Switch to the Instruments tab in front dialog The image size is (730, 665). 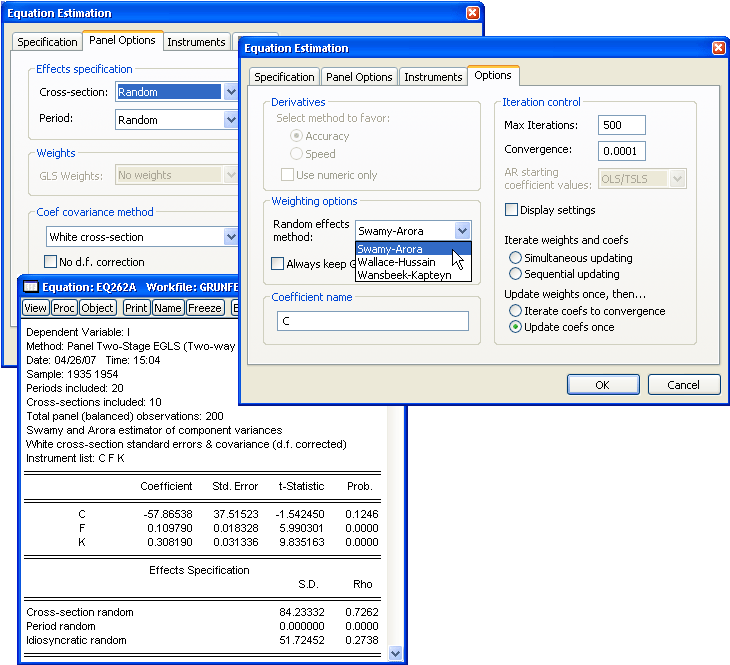click(x=432, y=77)
